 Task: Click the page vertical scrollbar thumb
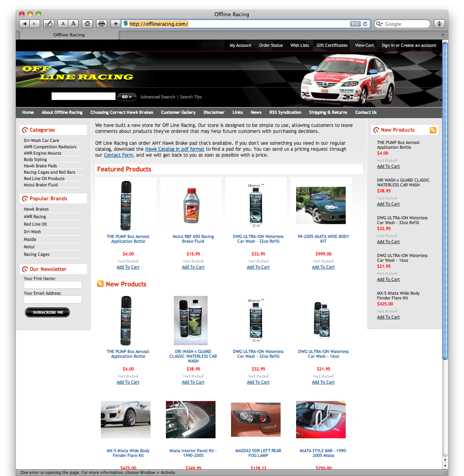point(445,200)
